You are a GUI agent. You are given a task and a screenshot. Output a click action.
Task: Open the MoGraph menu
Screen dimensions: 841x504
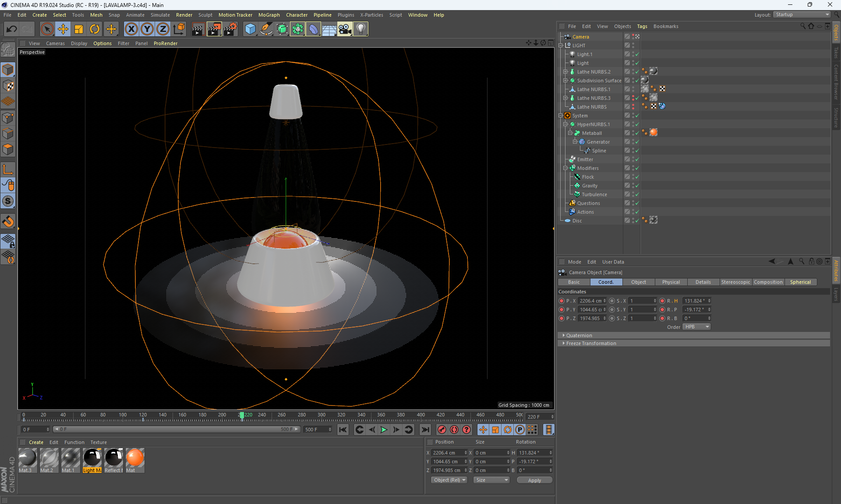[269, 15]
